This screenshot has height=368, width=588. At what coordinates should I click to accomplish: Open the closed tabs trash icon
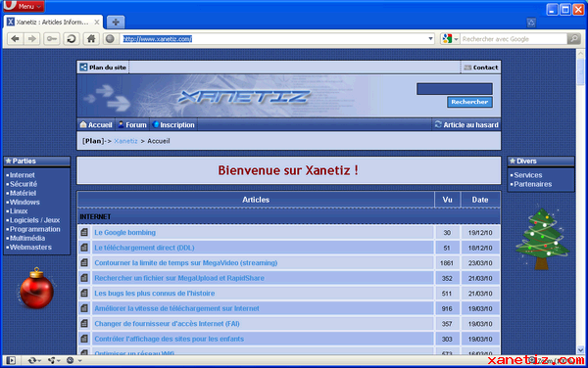(531, 23)
